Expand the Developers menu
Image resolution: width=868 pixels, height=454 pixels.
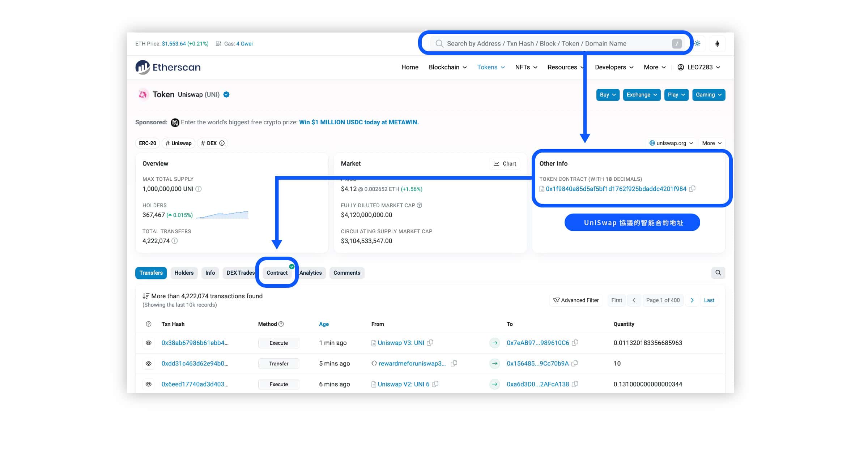(614, 67)
